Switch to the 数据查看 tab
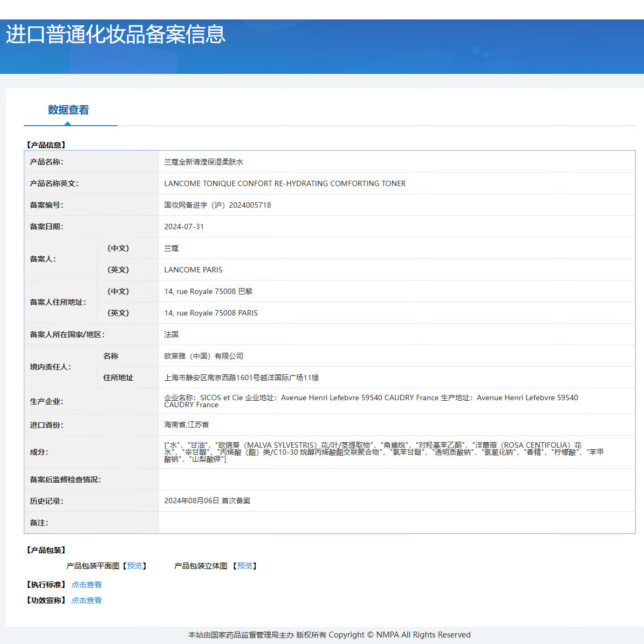The width and height of the screenshot is (644, 644). pyautogui.click(x=68, y=110)
